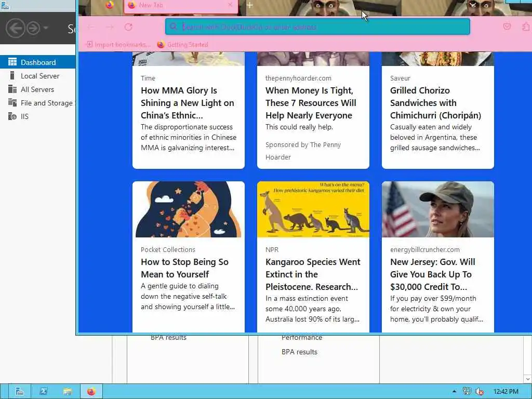532x399 pixels.
Task: Open a new tab with plus button
Action: [250, 5]
